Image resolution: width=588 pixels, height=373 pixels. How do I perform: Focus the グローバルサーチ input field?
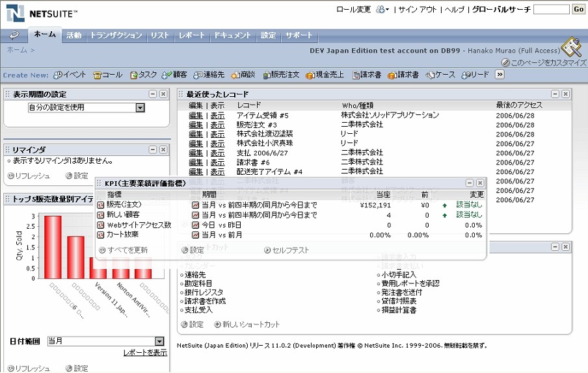552,9
